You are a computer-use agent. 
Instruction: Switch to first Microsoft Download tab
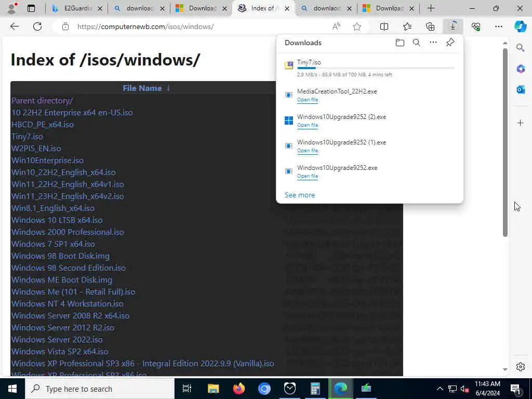[202, 8]
